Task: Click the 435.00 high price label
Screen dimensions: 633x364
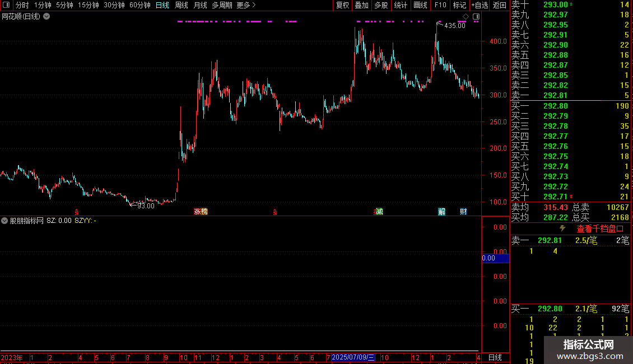Action: coord(454,25)
